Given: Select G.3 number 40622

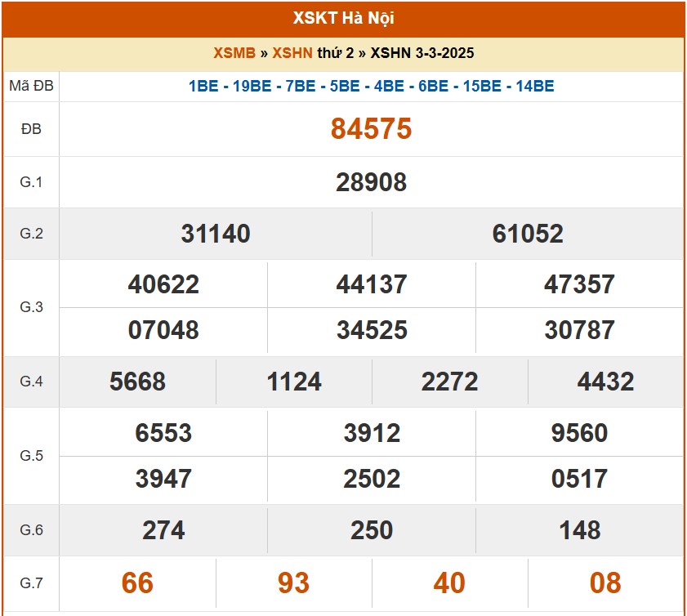Looking at the screenshot, I should [163, 284].
